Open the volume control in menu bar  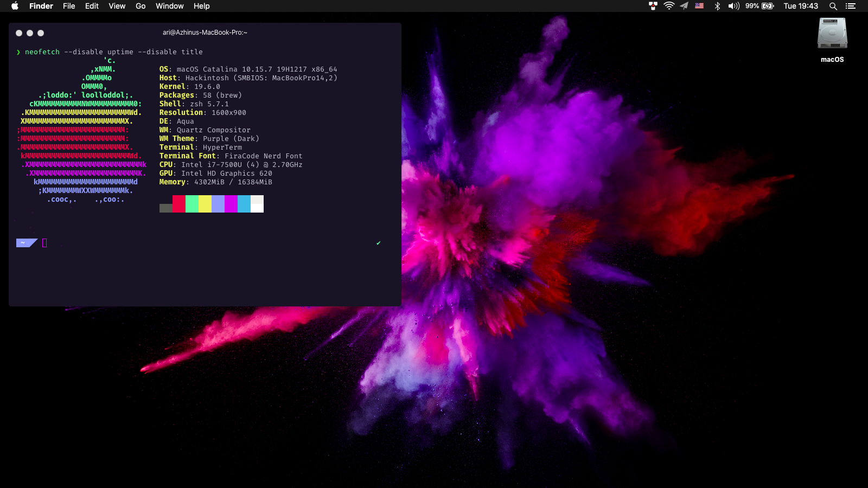tap(734, 6)
